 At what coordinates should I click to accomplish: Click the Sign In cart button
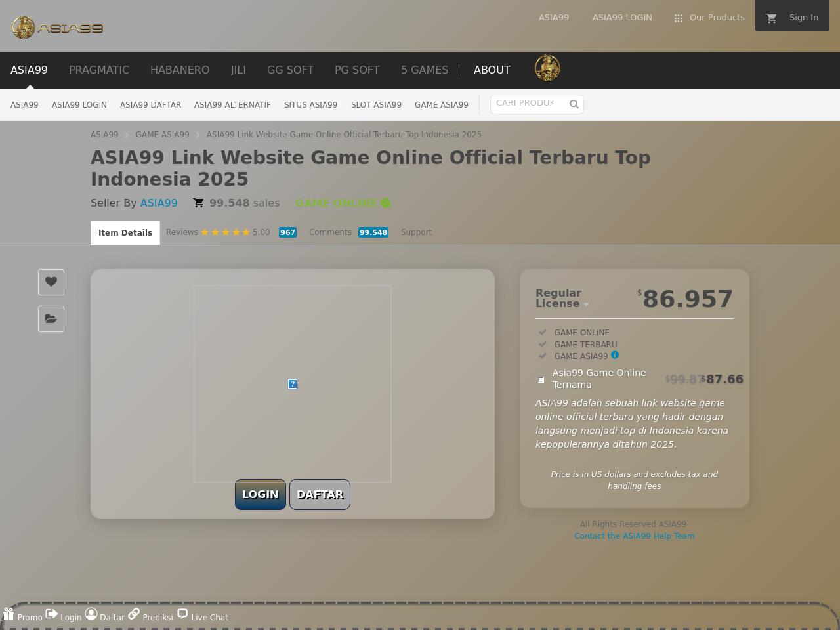point(792,18)
